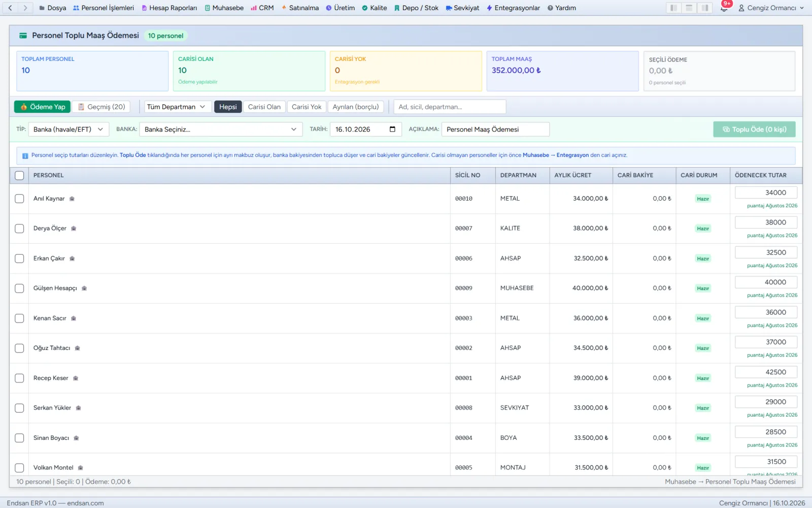Toggle the select-all personnel checkbox
Image resolution: width=812 pixels, height=508 pixels.
(x=19, y=175)
